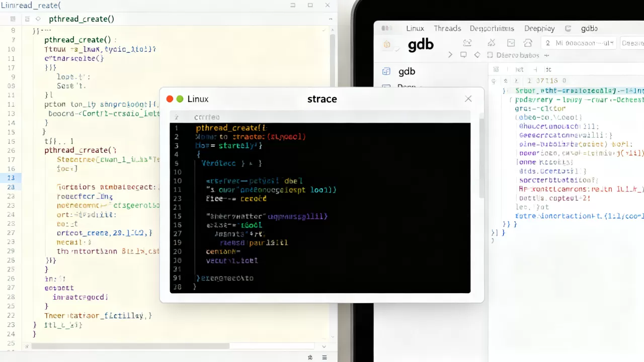Click the red dot in the strace window
Image resolution: width=644 pixels, height=362 pixels.
170,99
